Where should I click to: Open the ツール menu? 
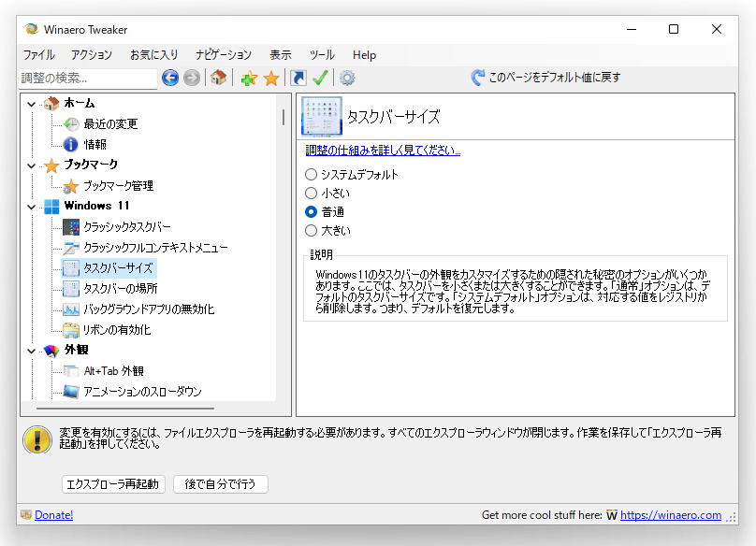pos(322,55)
